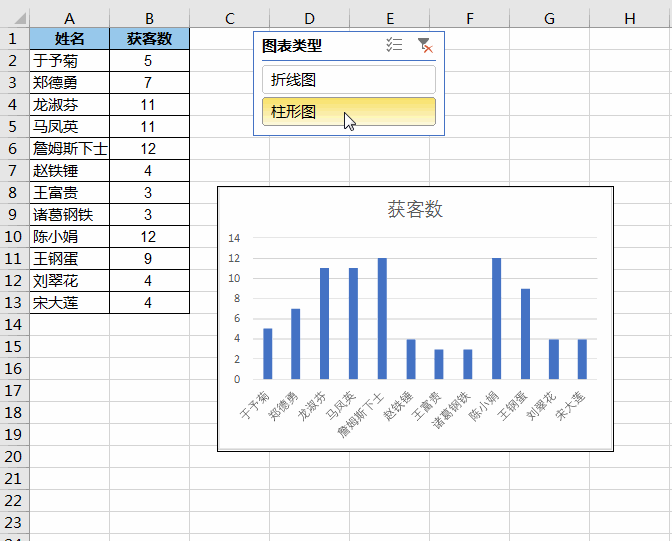Viewport: 672px width, 541px height.
Task: Select column C header
Action: click(229, 18)
